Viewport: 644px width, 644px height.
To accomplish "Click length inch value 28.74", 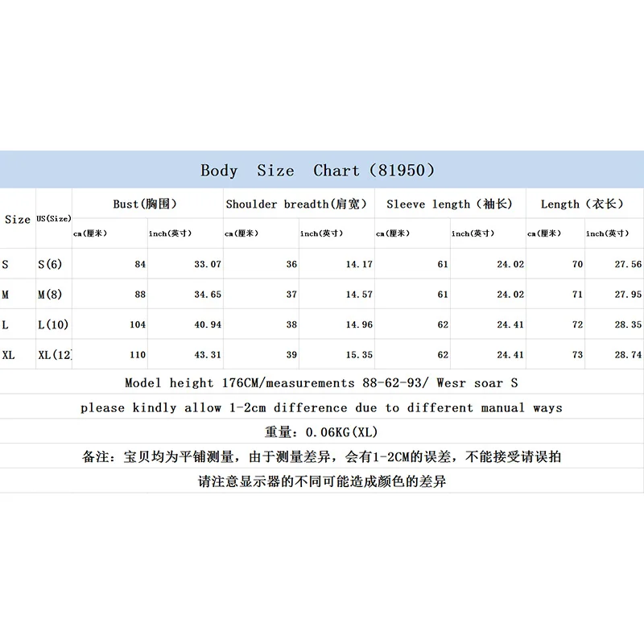I will (x=628, y=355).
